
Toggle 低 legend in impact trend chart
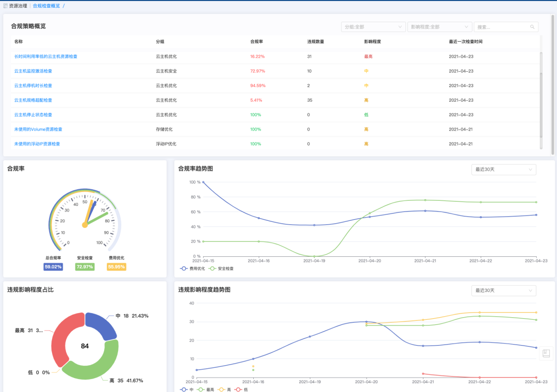click(241, 389)
